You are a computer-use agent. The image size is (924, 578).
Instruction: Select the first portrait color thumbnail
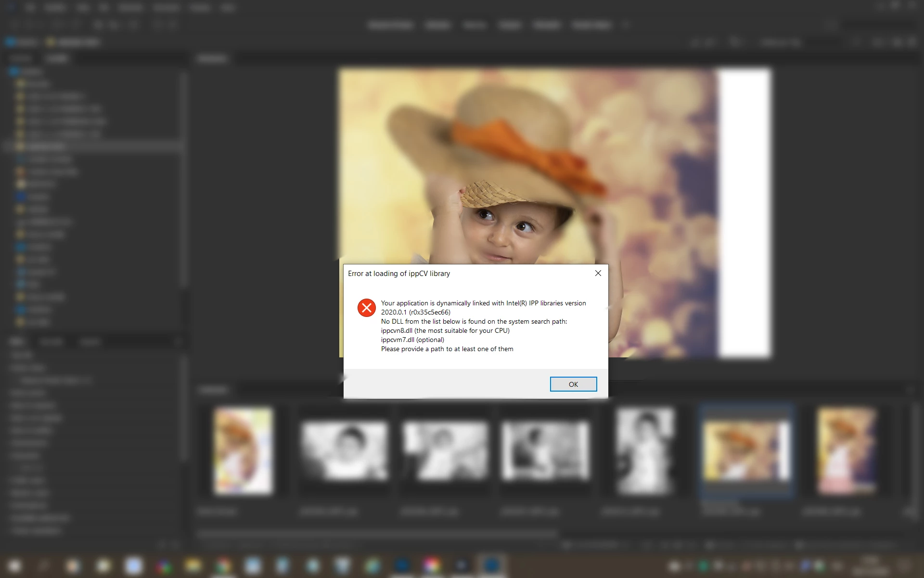point(244,450)
